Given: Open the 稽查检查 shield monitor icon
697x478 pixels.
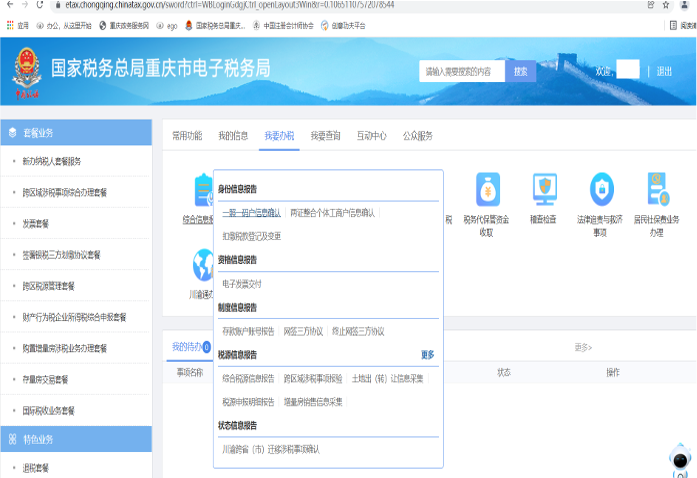Looking at the screenshot, I should 545,189.
